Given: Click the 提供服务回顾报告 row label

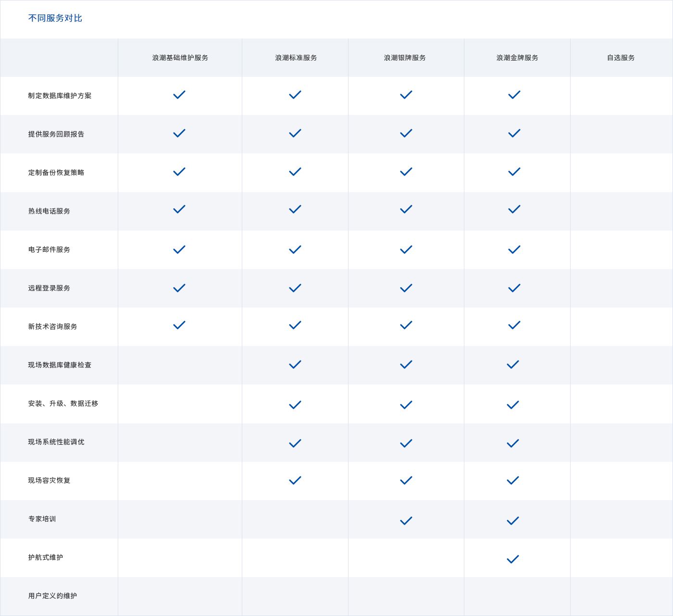Looking at the screenshot, I should (x=56, y=134).
